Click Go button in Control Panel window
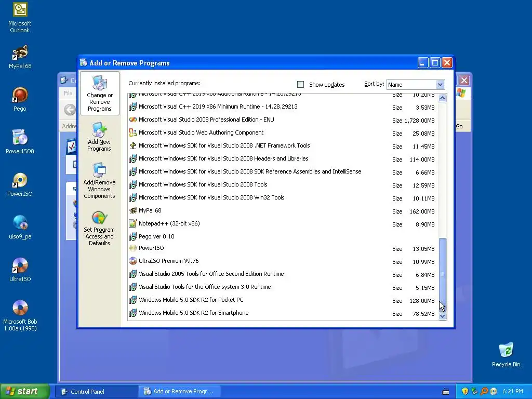This screenshot has width=532, height=399. tap(459, 126)
